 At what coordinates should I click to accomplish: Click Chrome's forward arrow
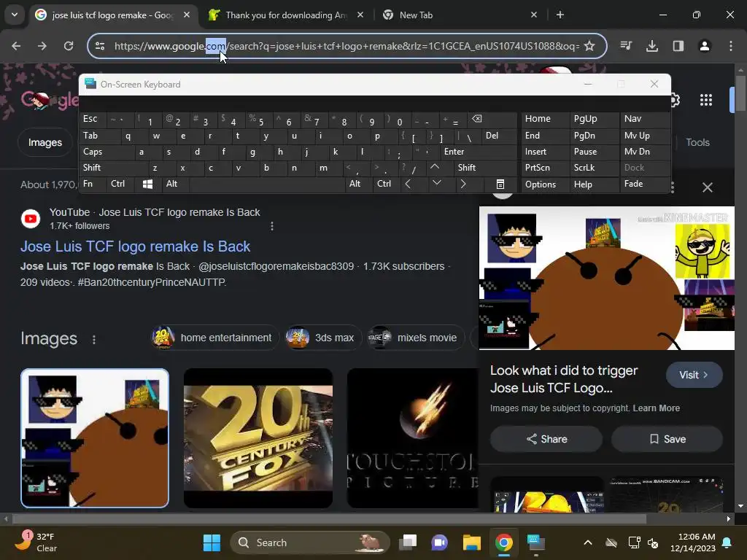[x=42, y=46]
